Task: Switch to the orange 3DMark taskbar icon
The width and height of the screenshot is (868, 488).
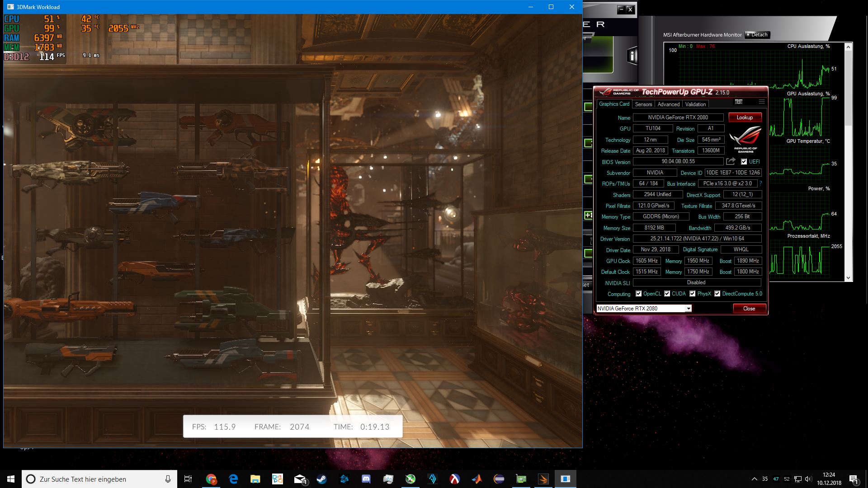Action: (x=543, y=479)
